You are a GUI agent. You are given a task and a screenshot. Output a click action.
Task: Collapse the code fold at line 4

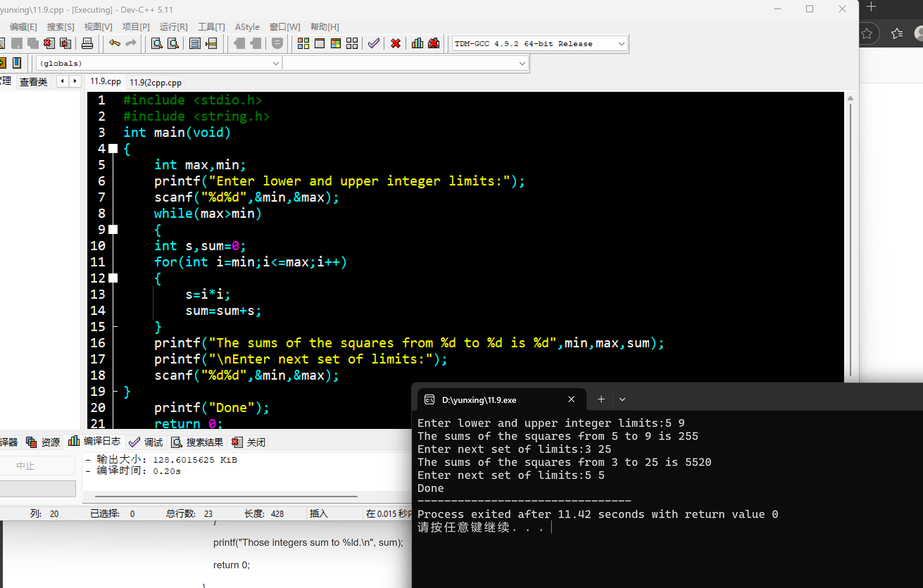point(113,148)
